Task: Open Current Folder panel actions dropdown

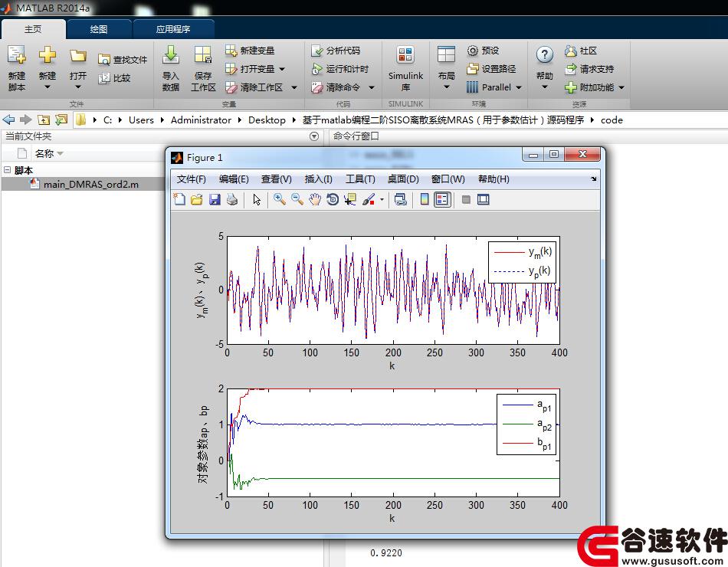Action: [314, 136]
